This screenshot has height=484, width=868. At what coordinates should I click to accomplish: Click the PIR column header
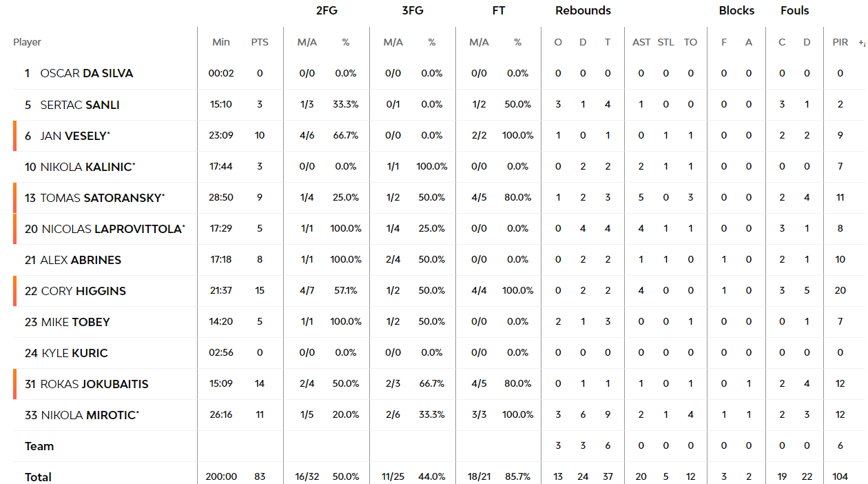point(840,42)
